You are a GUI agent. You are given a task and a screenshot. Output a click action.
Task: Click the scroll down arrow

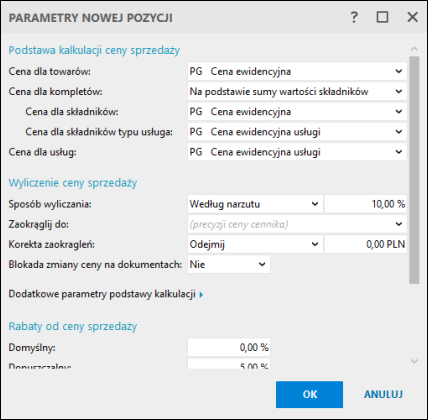click(414, 361)
